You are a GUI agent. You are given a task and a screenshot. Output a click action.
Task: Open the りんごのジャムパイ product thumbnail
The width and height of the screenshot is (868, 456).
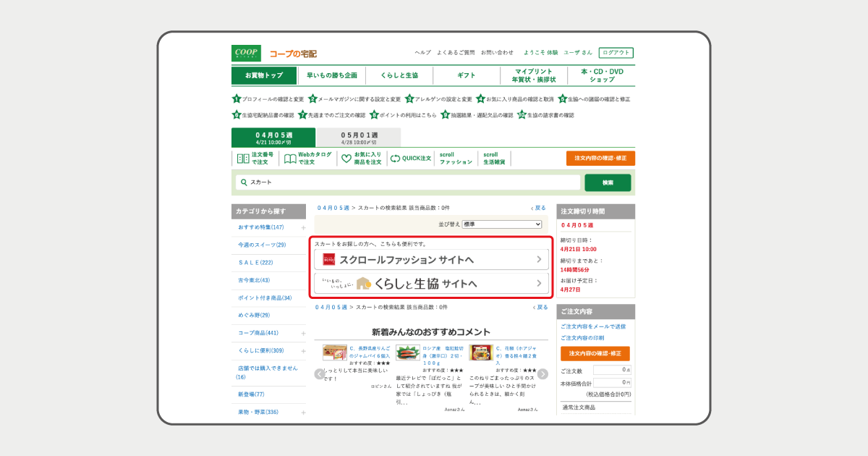pyautogui.click(x=335, y=352)
